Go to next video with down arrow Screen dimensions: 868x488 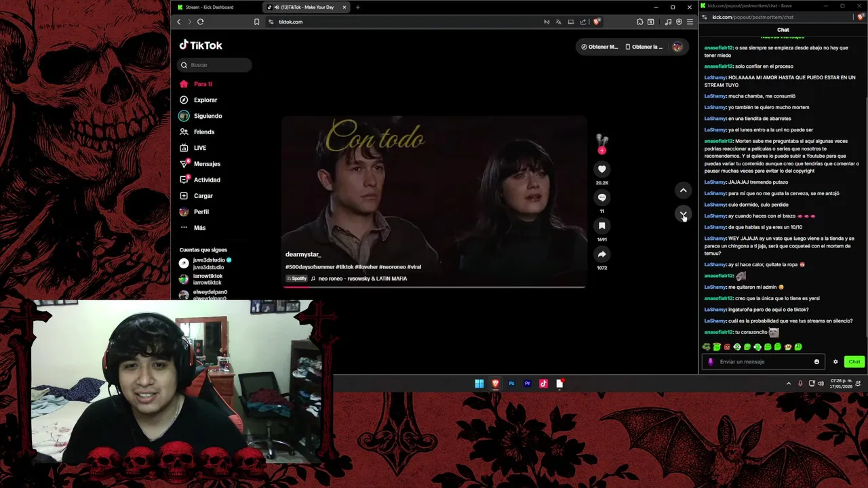tap(683, 215)
